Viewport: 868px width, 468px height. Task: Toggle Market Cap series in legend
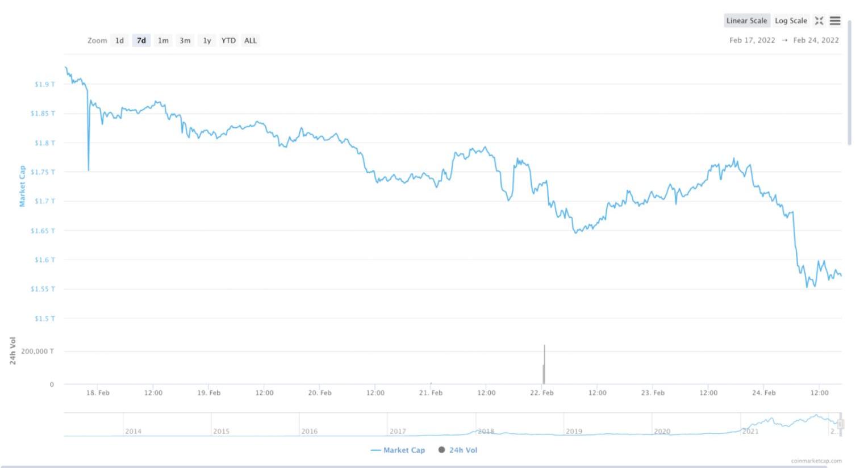click(398, 450)
